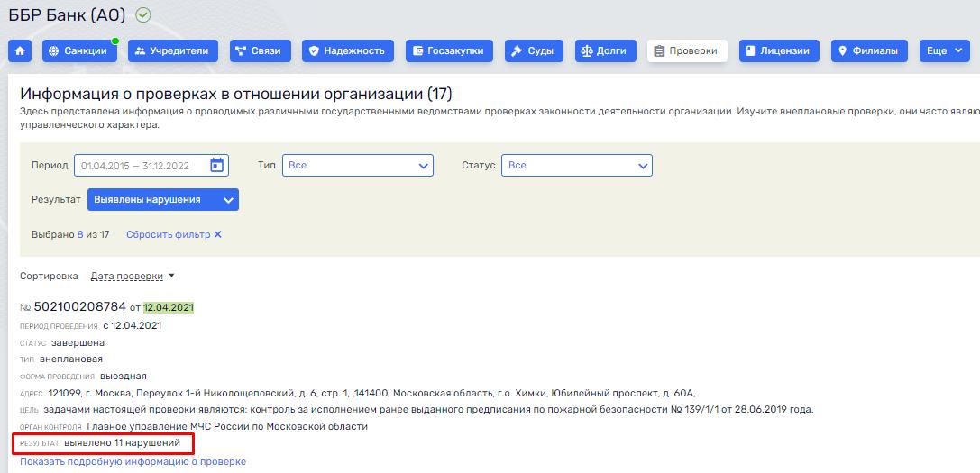
Task: Open the Санкции tab
Action: click(79, 51)
